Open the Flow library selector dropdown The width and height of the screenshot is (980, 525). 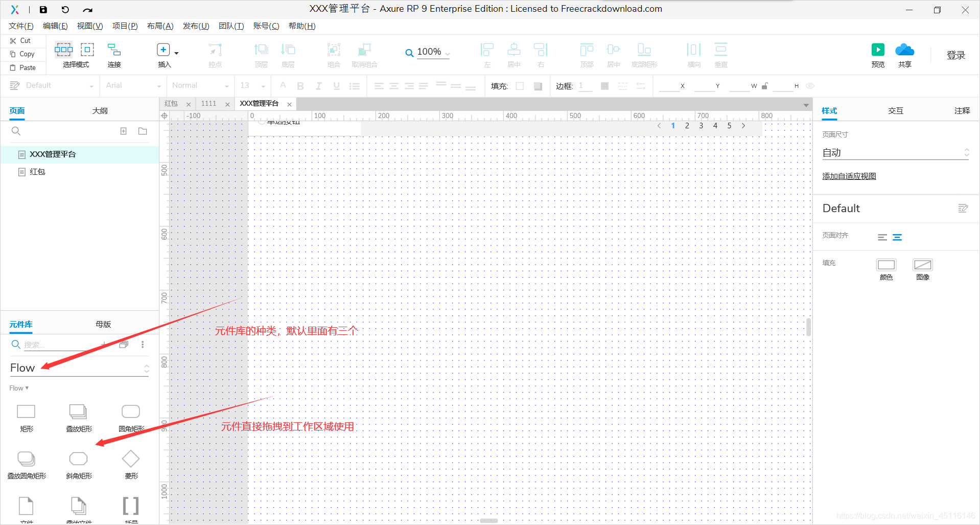tap(79, 368)
